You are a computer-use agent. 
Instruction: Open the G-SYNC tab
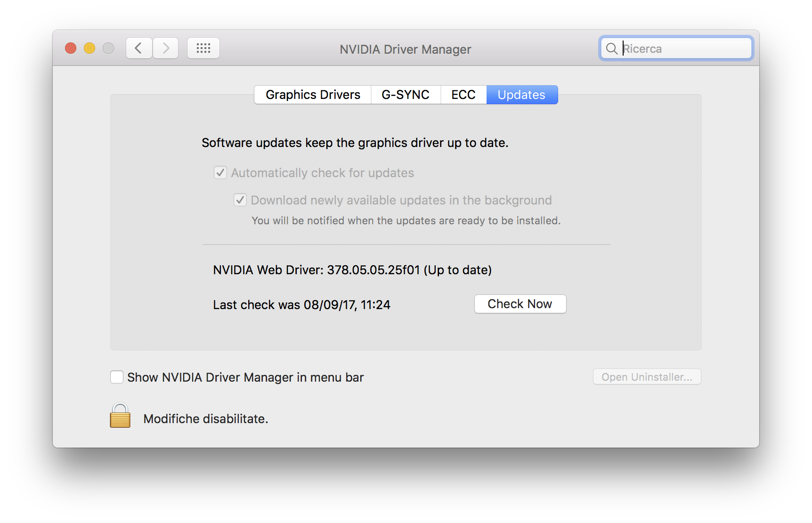coord(406,95)
